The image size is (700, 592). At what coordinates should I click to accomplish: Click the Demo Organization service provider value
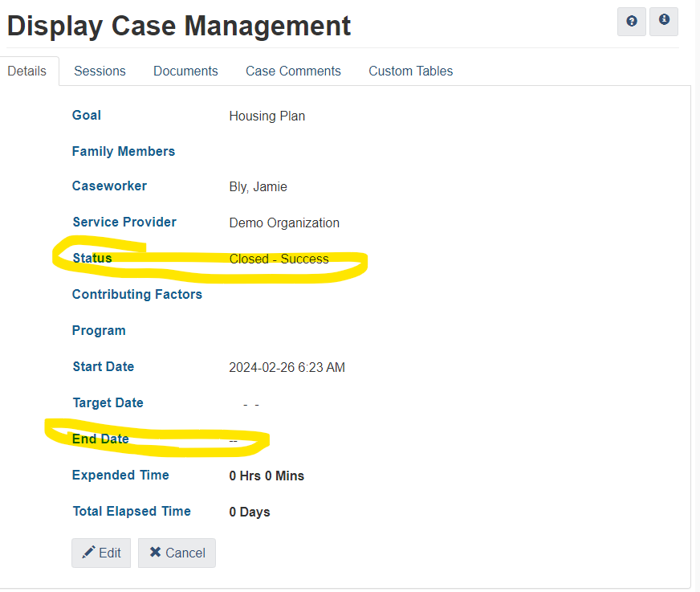point(284,223)
